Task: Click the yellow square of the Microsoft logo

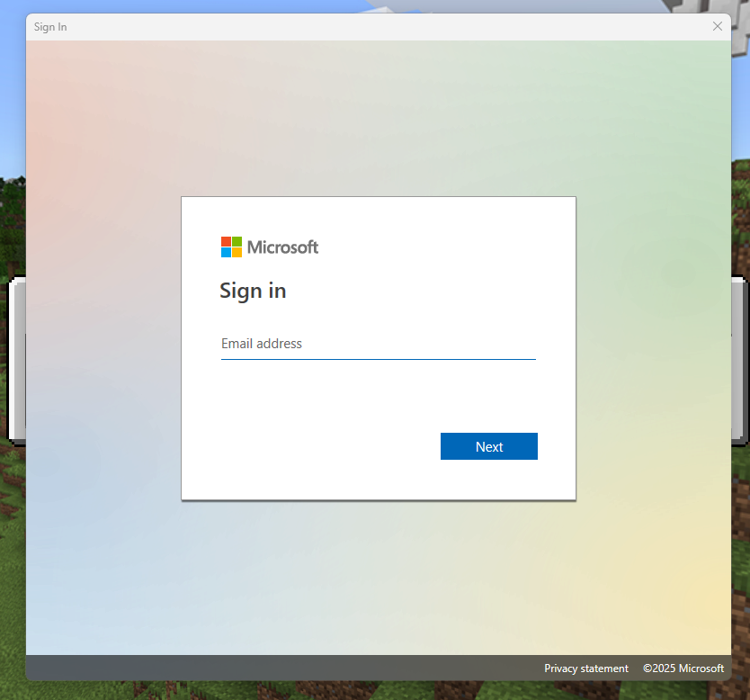Action: 237,253
